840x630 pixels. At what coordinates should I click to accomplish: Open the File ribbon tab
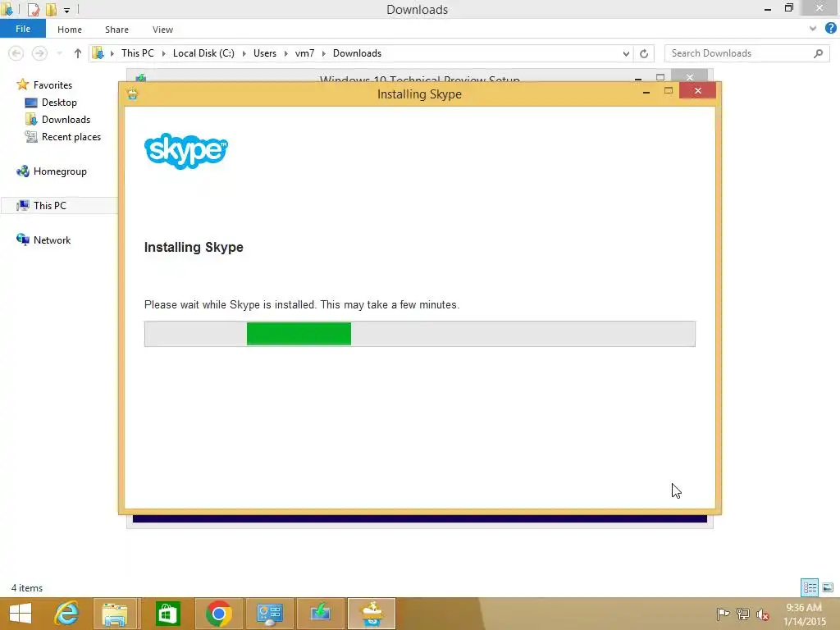point(22,29)
